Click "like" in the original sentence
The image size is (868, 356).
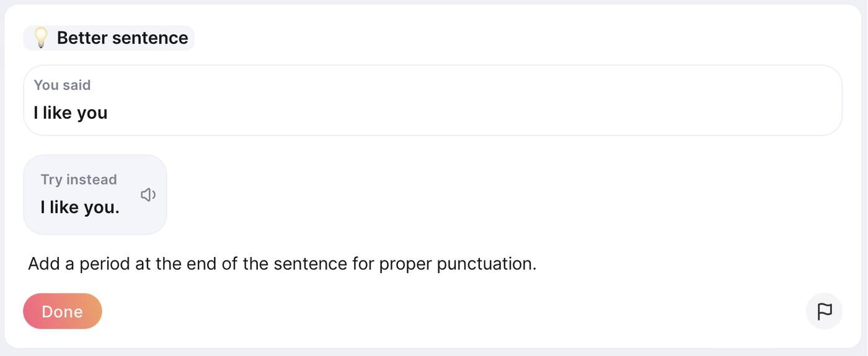[57, 113]
